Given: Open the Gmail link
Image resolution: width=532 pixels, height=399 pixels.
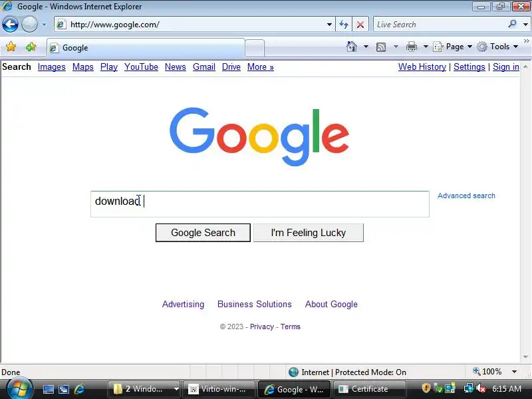Looking at the screenshot, I should coord(204,67).
